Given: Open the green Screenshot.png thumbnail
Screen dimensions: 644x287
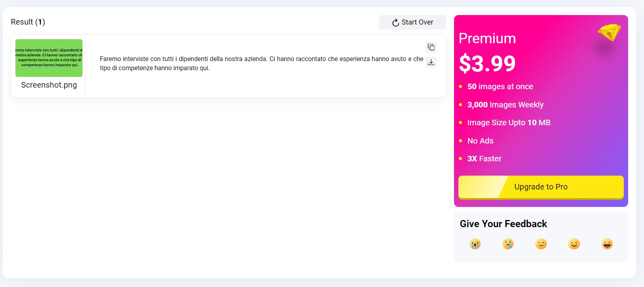Looking at the screenshot, I should coord(49,58).
